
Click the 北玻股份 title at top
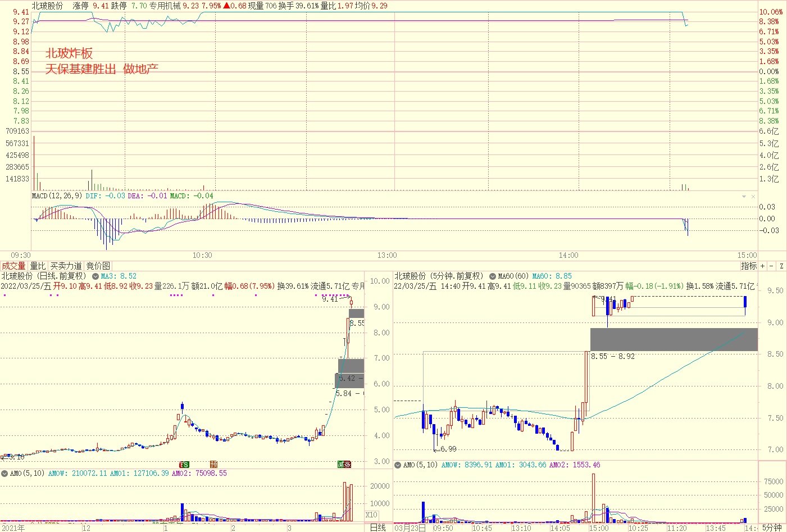pos(47,6)
